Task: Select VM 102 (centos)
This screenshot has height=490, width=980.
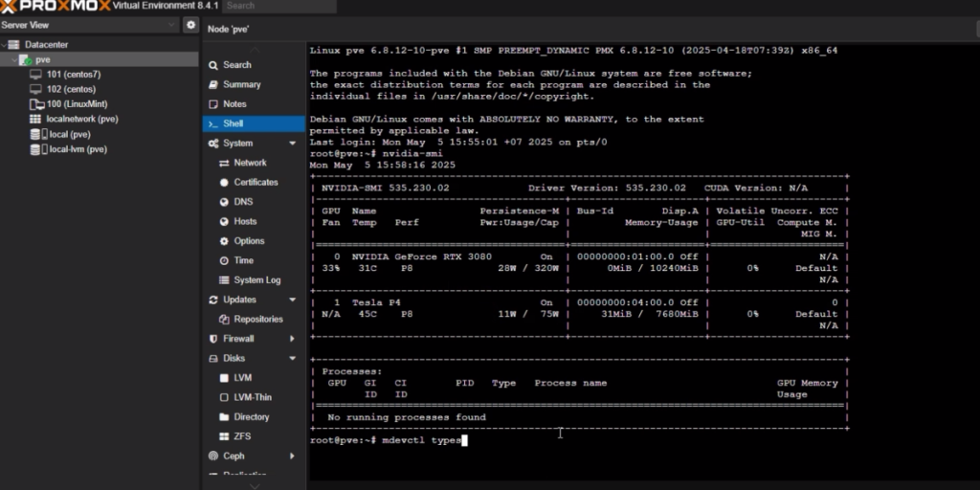Action: [71, 89]
